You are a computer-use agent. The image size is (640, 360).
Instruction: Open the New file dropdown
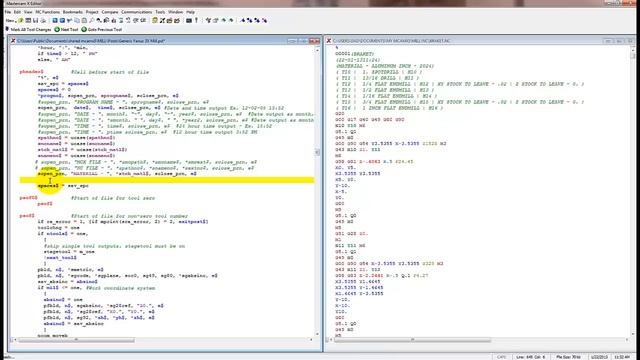click(11, 20)
